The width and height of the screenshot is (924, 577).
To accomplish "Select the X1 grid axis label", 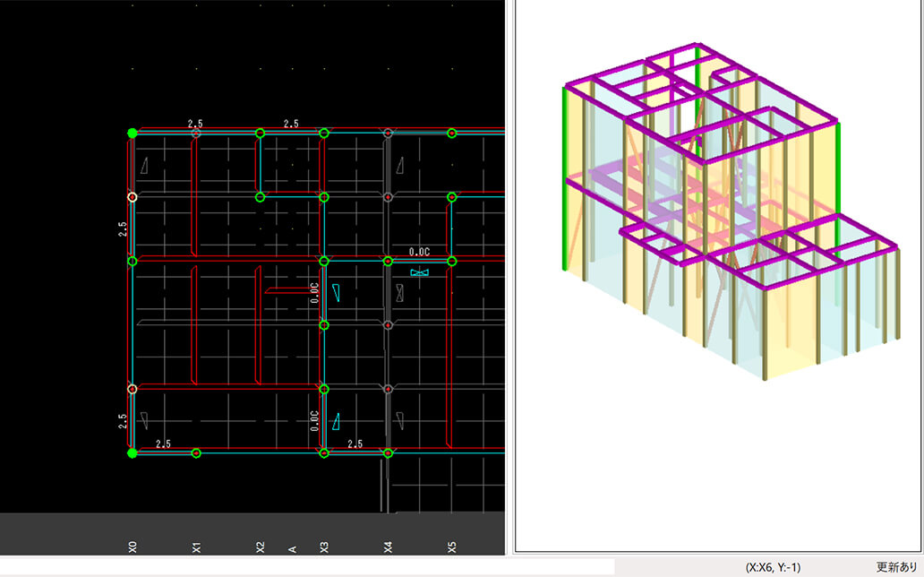I will (197, 546).
